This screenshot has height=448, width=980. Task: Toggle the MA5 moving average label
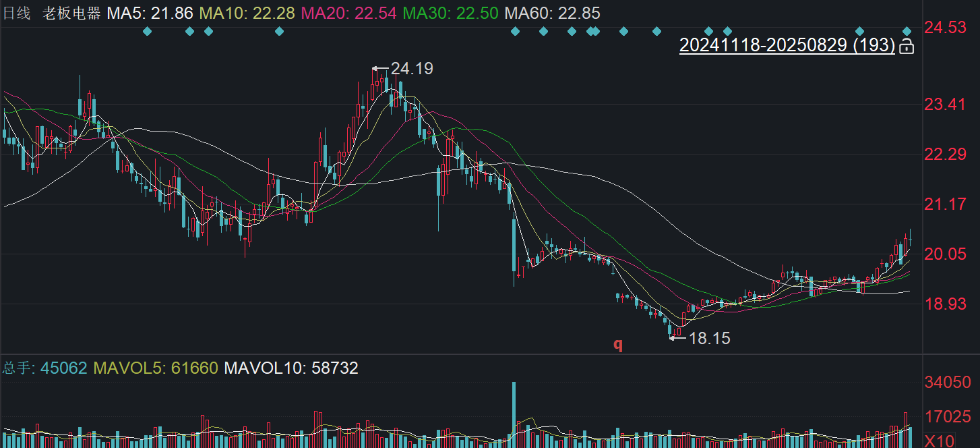coord(150,13)
